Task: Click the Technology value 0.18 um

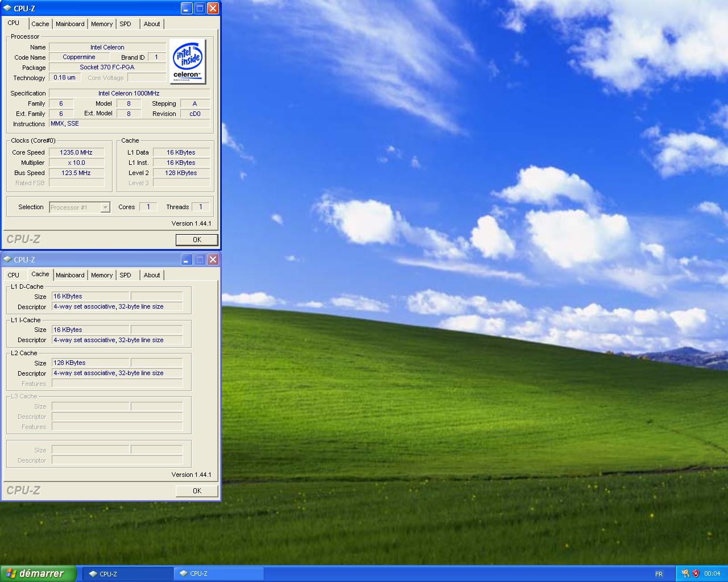Action: (65, 77)
